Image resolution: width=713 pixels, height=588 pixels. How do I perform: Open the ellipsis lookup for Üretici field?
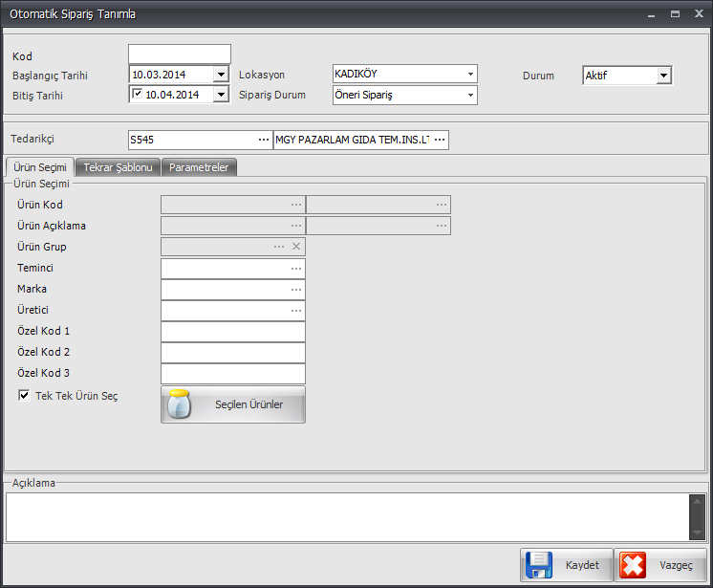(x=296, y=311)
